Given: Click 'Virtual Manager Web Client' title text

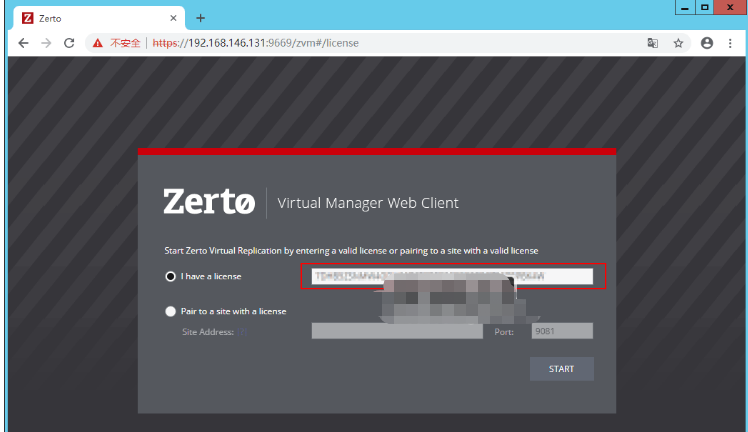Looking at the screenshot, I should (x=368, y=203).
